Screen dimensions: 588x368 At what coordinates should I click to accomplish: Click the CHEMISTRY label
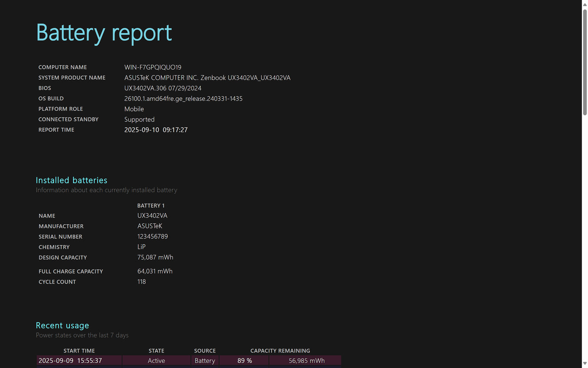click(54, 247)
